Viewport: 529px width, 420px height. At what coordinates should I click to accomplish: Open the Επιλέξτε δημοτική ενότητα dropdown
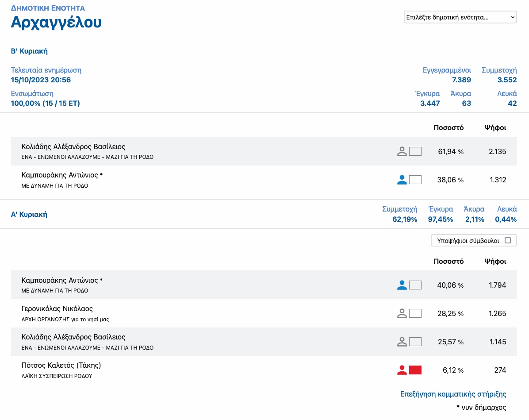pos(460,17)
